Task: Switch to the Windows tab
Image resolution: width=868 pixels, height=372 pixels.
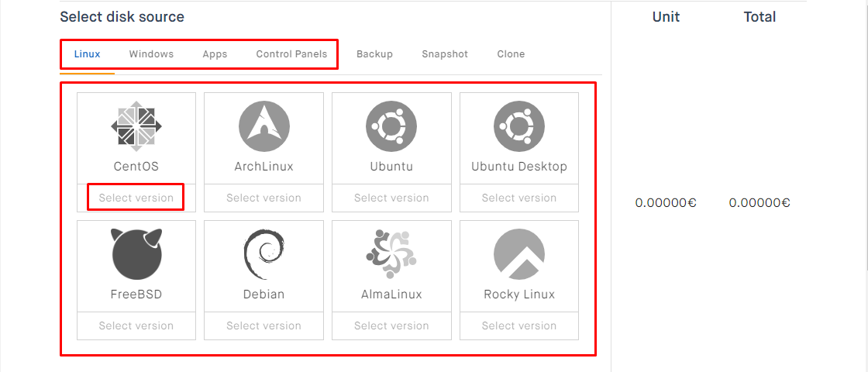Action: (151, 54)
